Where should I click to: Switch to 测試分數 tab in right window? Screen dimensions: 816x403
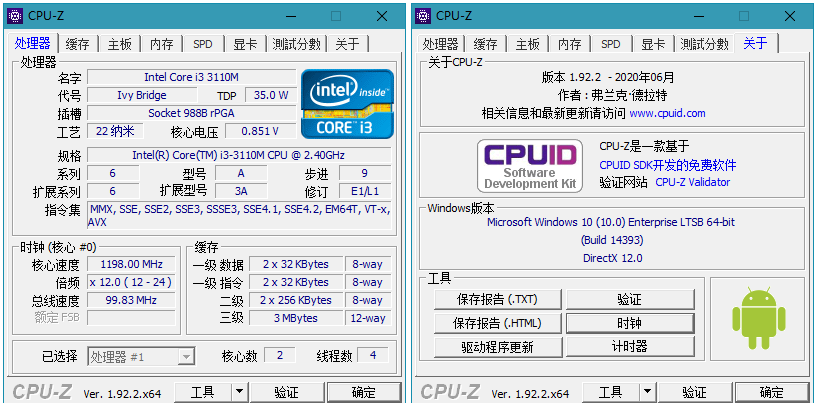click(704, 44)
